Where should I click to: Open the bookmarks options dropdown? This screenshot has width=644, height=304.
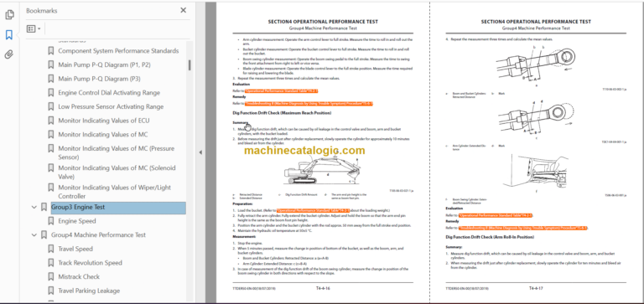tap(34, 28)
